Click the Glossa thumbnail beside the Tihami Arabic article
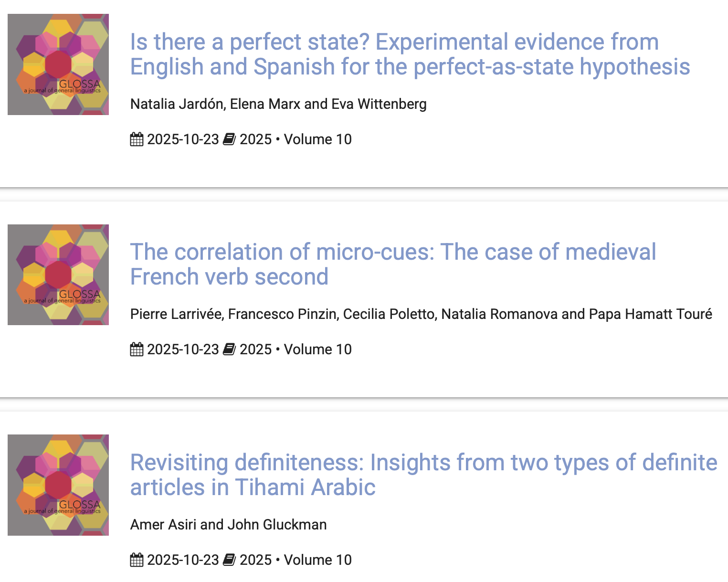 click(58, 485)
